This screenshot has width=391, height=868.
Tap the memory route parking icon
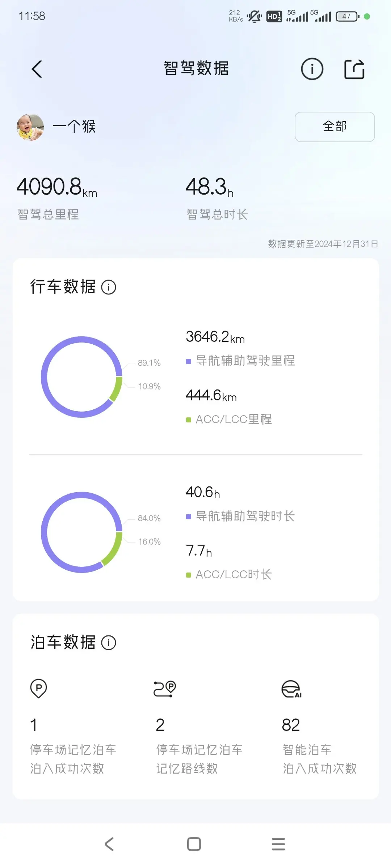[165, 689]
